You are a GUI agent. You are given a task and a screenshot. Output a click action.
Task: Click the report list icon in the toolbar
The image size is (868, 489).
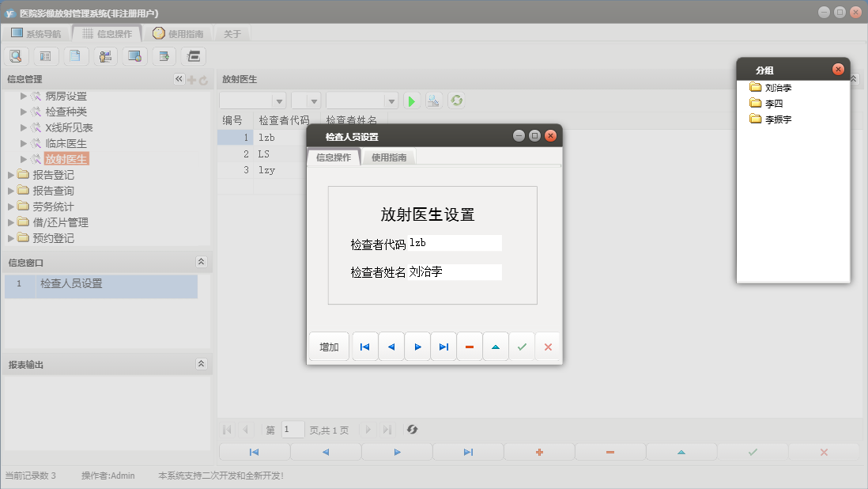pos(45,56)
